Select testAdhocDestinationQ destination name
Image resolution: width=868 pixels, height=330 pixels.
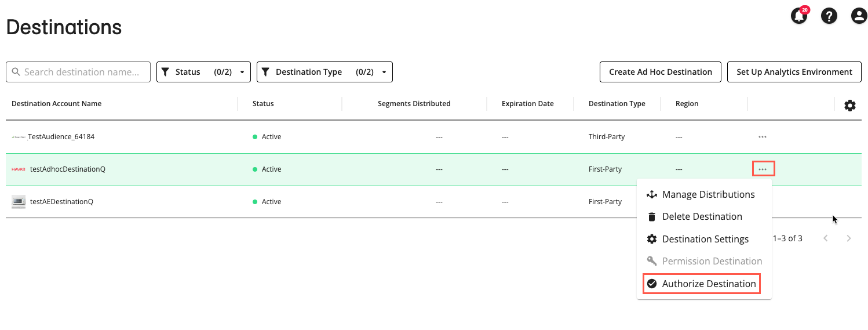68,169
